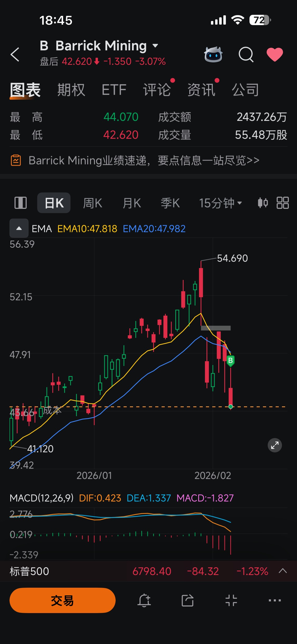Tap the search magnifier icon
The height and width of the screenshot is (644, 297).
pos(246,54)
